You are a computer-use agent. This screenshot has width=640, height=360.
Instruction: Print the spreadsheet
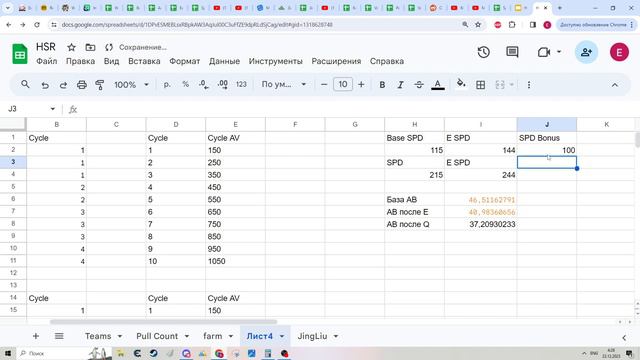[82, 85]
